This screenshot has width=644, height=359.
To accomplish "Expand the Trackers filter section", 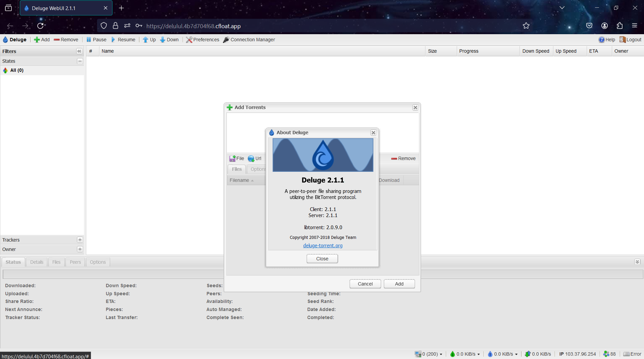I will coord(80,240).
